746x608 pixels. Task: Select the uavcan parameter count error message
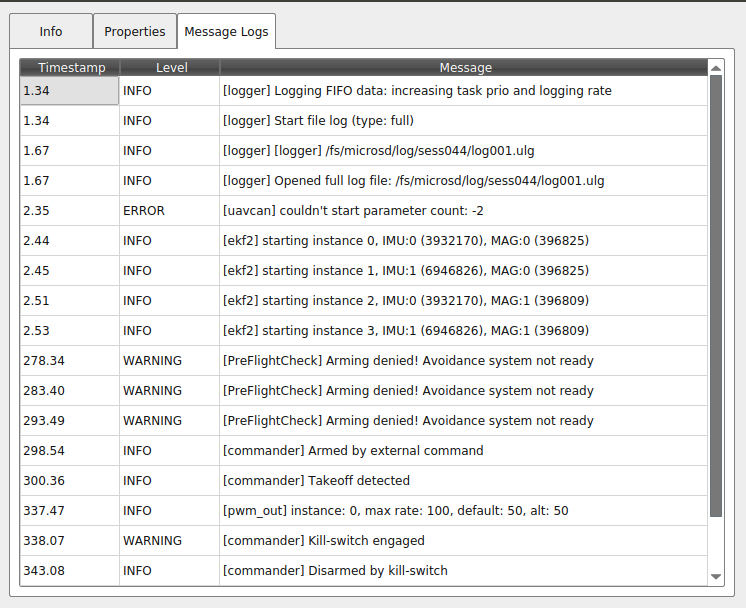click(463, 211)
